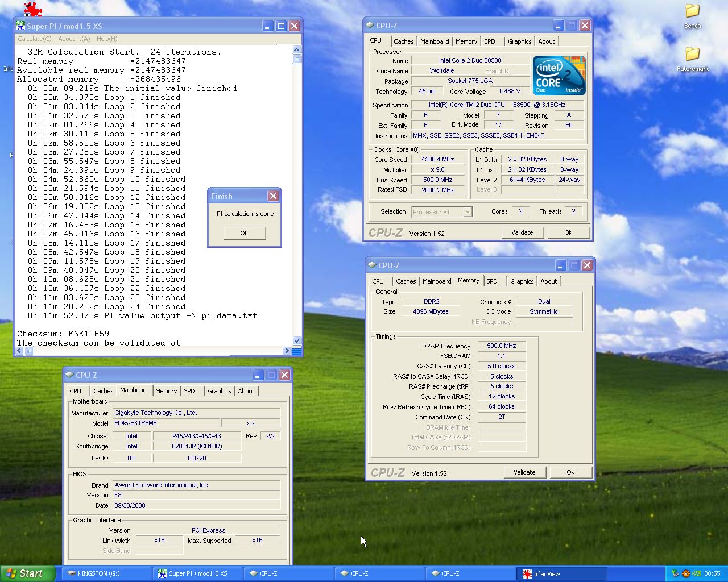Click the orange gear tray icon

(685, 573)
